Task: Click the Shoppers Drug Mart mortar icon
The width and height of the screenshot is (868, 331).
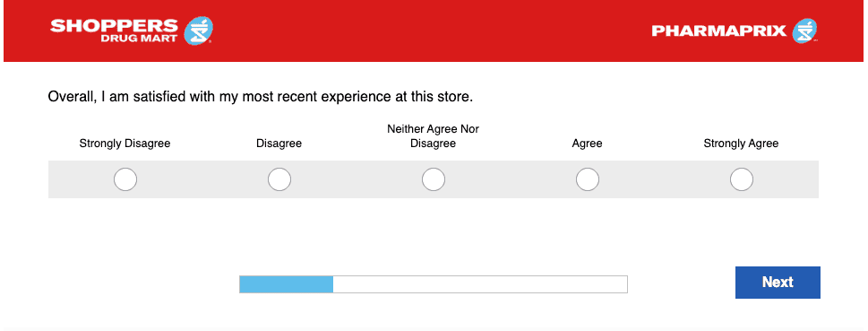Action: [x=198, y=31]
